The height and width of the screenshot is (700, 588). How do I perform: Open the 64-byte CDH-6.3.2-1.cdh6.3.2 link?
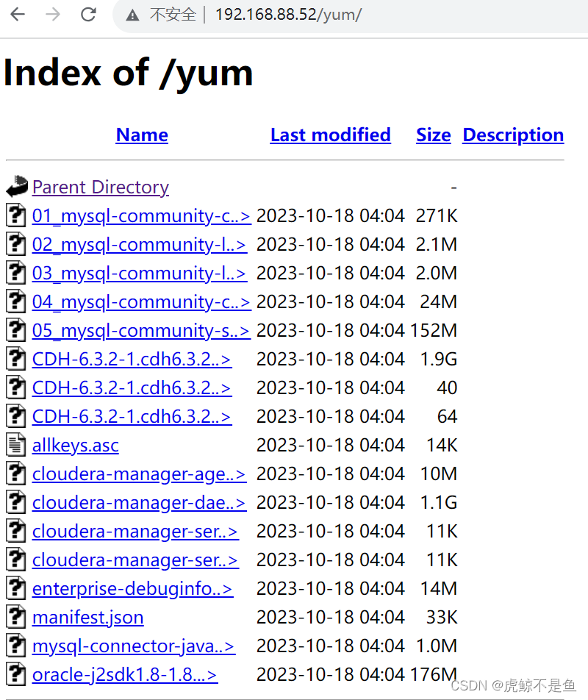click(132, 416)
